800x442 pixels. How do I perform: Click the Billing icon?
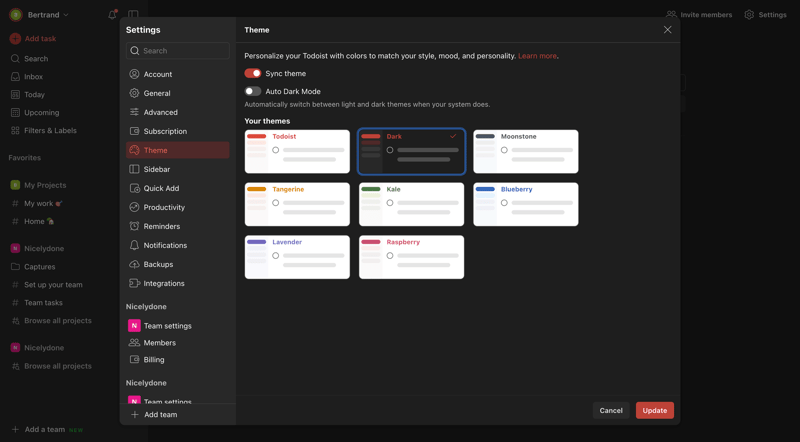click(134, 359)
